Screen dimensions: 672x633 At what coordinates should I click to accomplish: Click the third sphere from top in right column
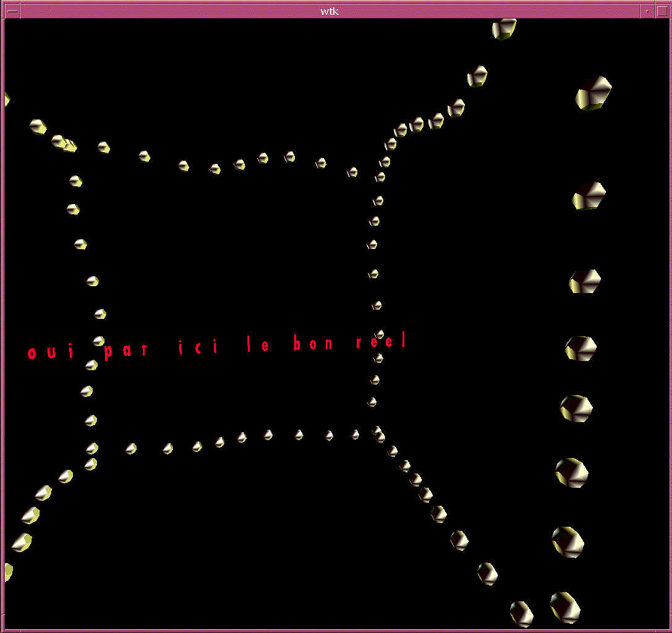coord(585,280)
